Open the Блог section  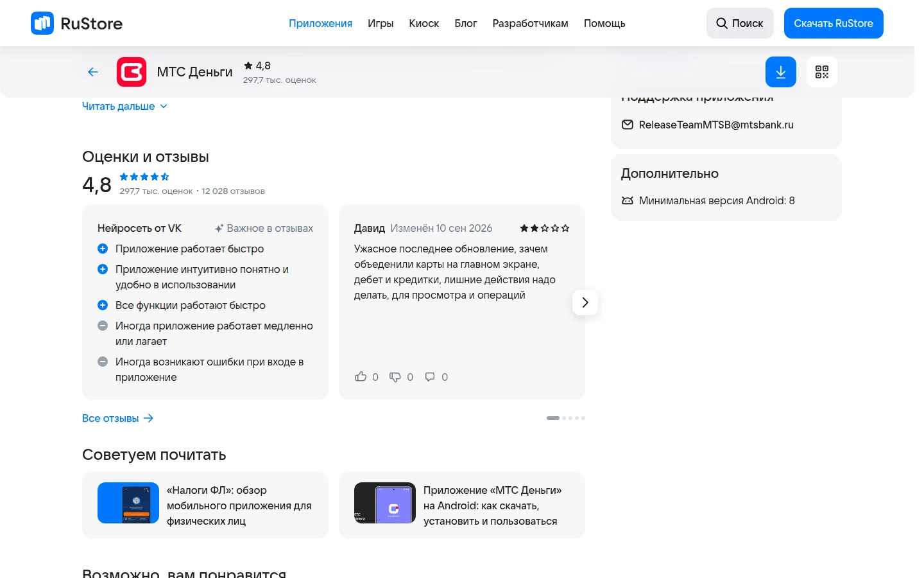coord(466,23)
